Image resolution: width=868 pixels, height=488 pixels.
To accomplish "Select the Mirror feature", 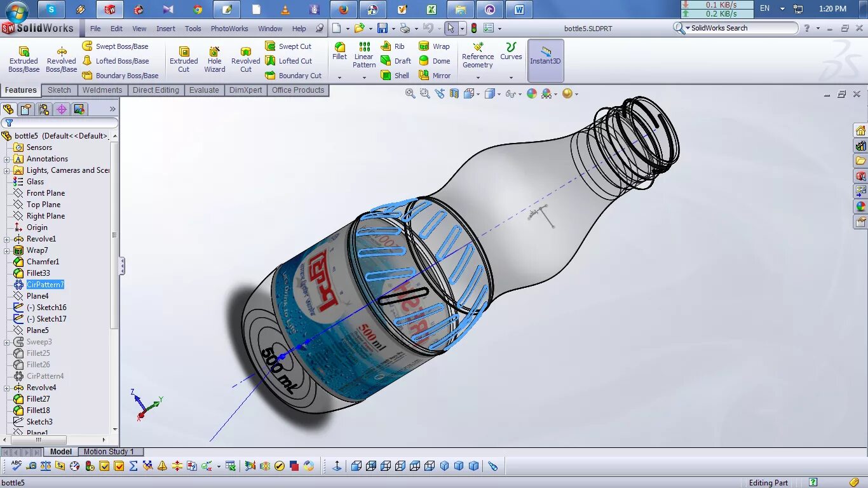I will point(435,76).
